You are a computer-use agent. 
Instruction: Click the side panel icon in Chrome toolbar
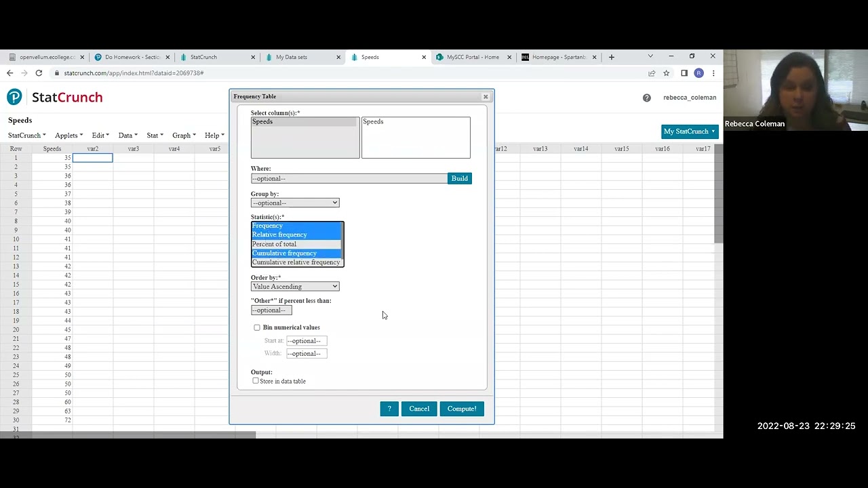coord(684,73)
